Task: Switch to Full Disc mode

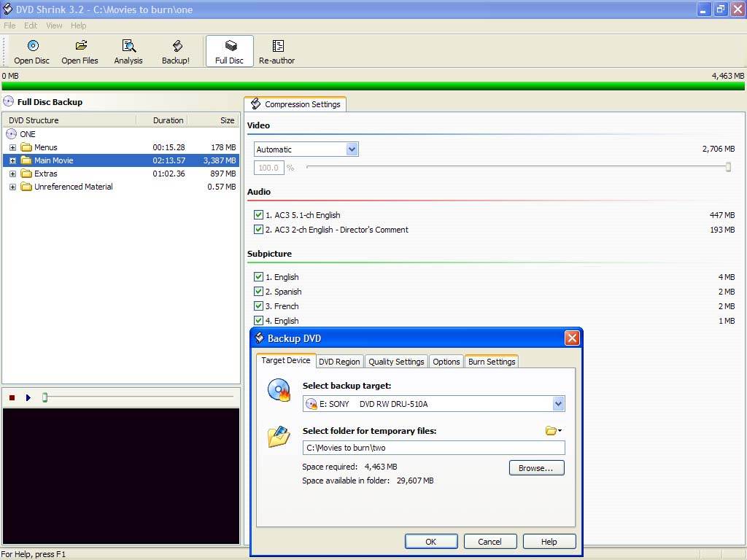Action: point(229,52)
